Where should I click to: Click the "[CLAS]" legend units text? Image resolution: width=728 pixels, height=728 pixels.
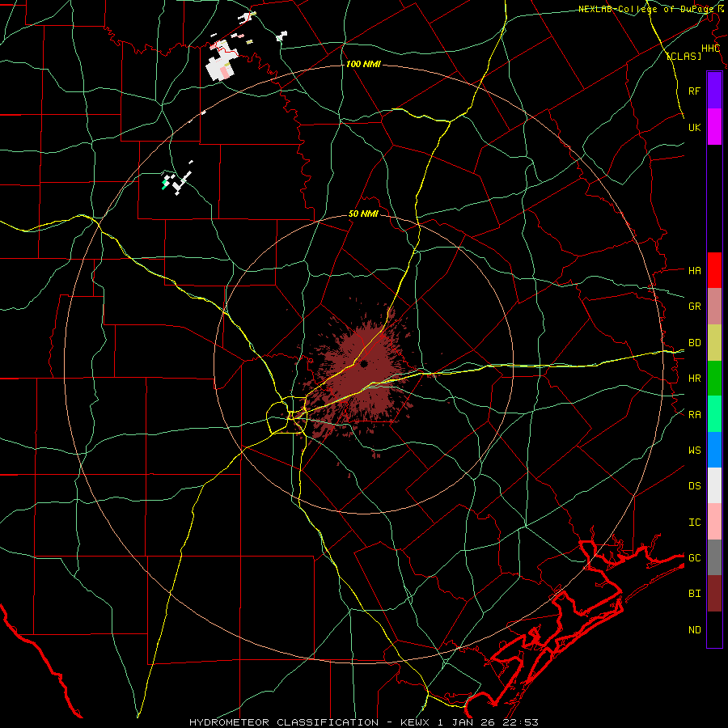tap(684, 56)
